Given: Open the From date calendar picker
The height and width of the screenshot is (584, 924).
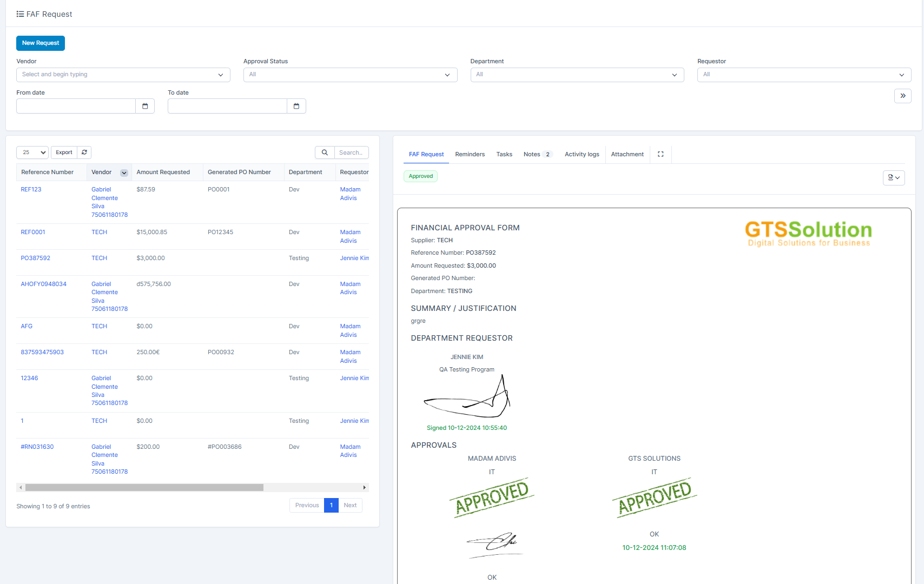Looking at the screenshot, I should click(x=145, y=106).
